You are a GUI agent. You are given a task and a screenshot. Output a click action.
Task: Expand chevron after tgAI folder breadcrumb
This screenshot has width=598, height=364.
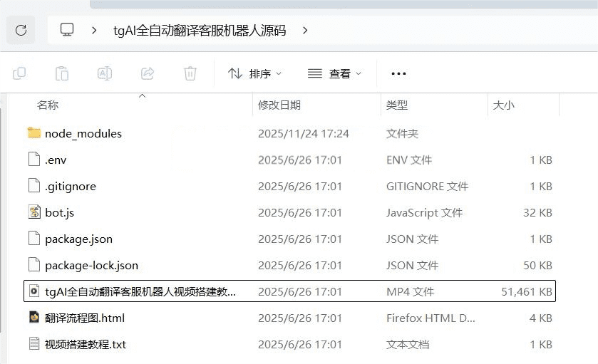pos(305,30)
